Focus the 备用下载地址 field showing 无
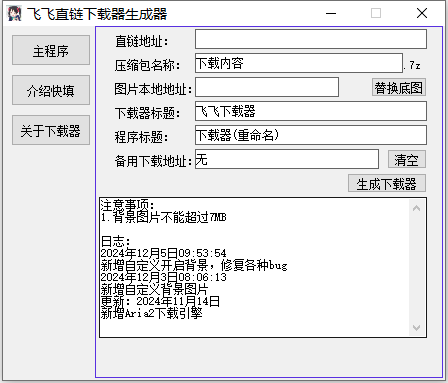Screen dimensions: 448x383 [x=287, y=159]
